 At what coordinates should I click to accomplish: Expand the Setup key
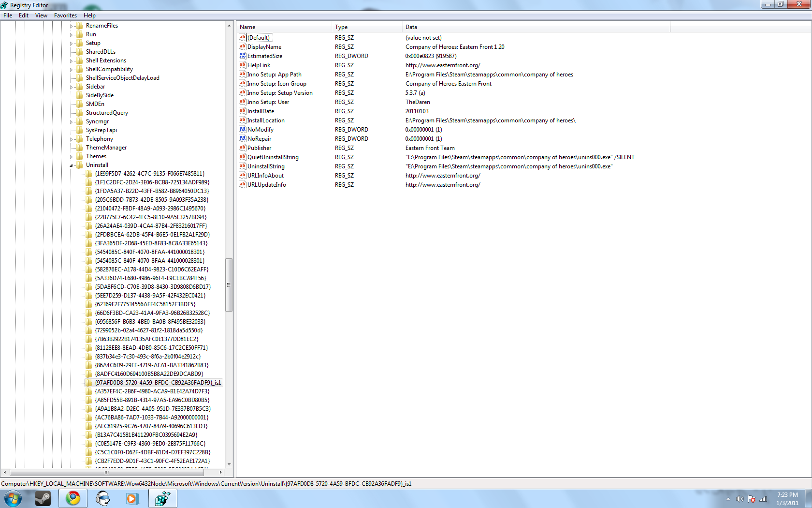pyautogui.click(x=71, y=44)
